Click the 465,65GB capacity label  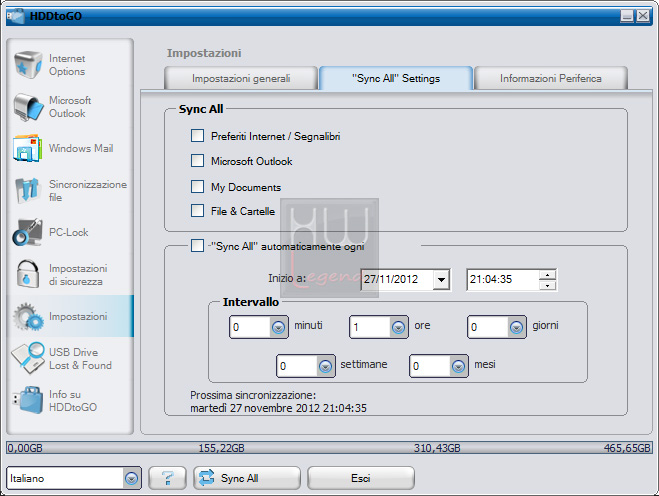pos(627,448)
